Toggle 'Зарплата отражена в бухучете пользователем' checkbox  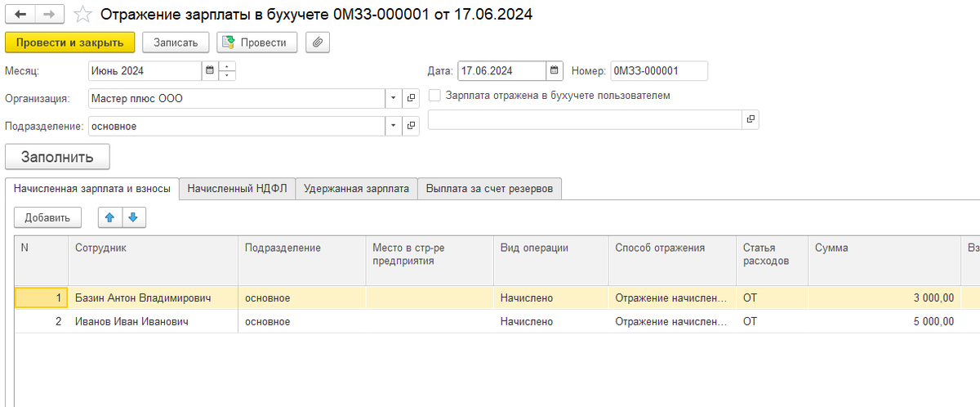coord(434,95)
